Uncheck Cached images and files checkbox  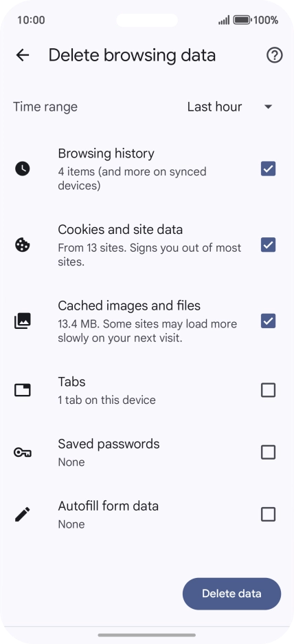(x=268, y=321)
